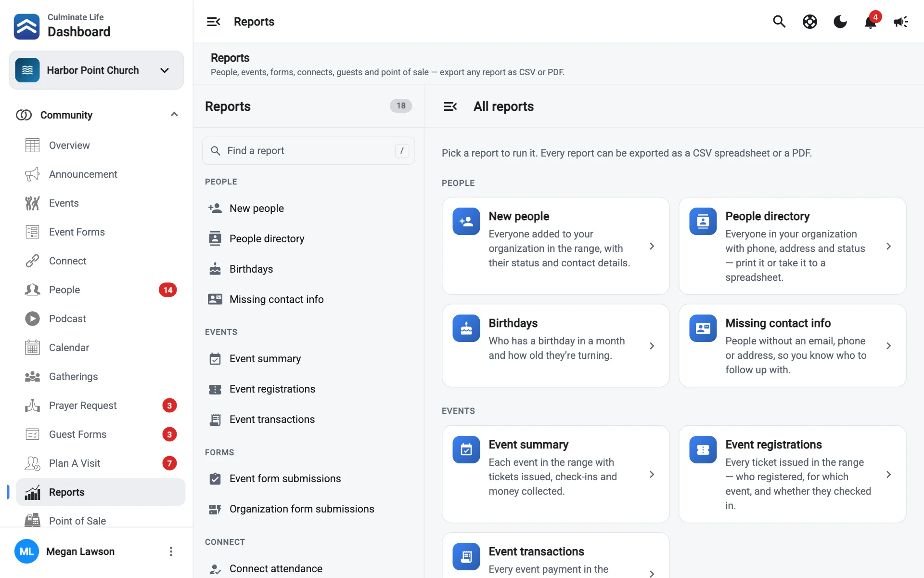Screen dimensions: 924x578
Task: Click the Find a report search field
Action: [308, 151]
